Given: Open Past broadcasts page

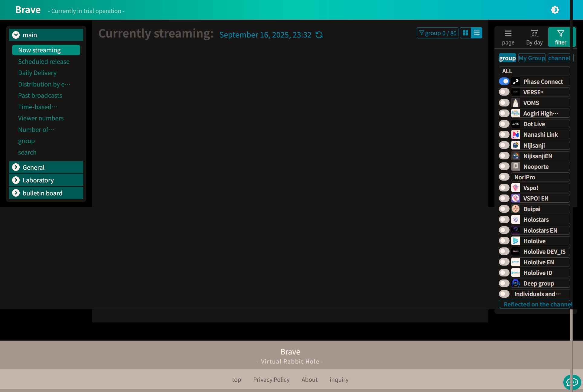Looking at the screenshot, I should (40, 96).
